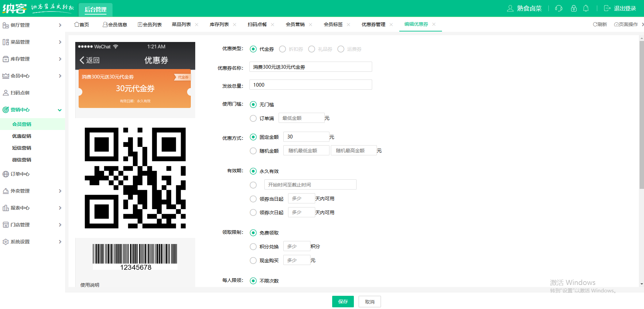
Task: Click the user avatar icon beside 熟食卤菜
Action: click(510, 8)
